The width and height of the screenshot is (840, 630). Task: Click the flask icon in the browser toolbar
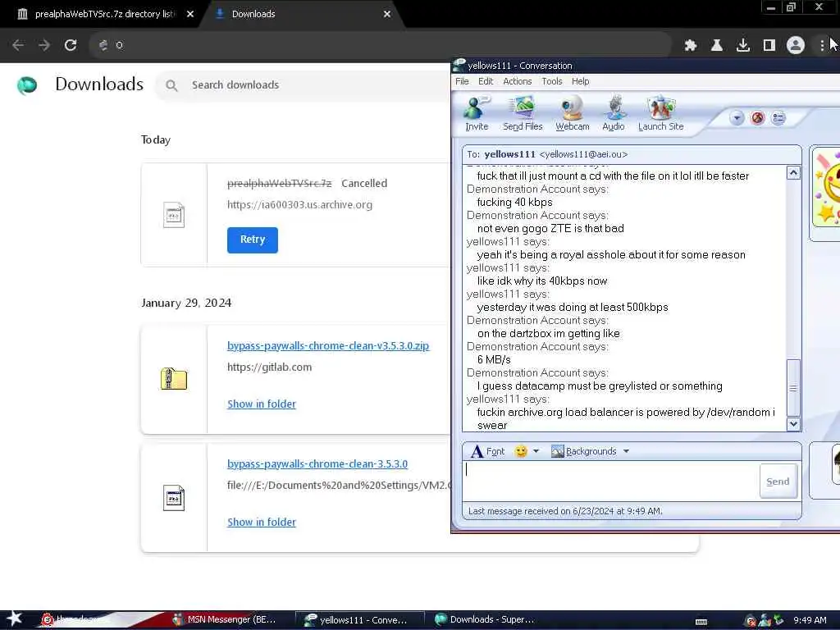(x=717, y=45)
